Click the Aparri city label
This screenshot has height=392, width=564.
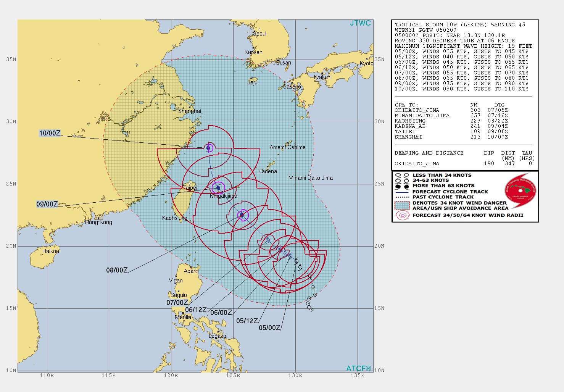(191, 271)
